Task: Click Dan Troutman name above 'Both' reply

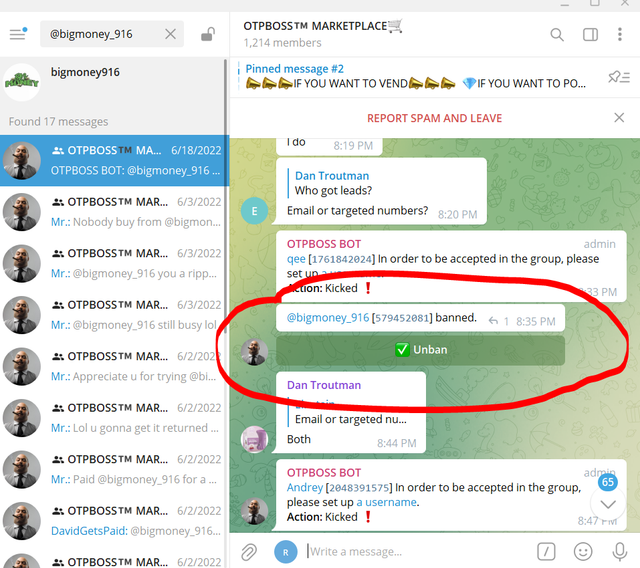Action: click(324, 385)
